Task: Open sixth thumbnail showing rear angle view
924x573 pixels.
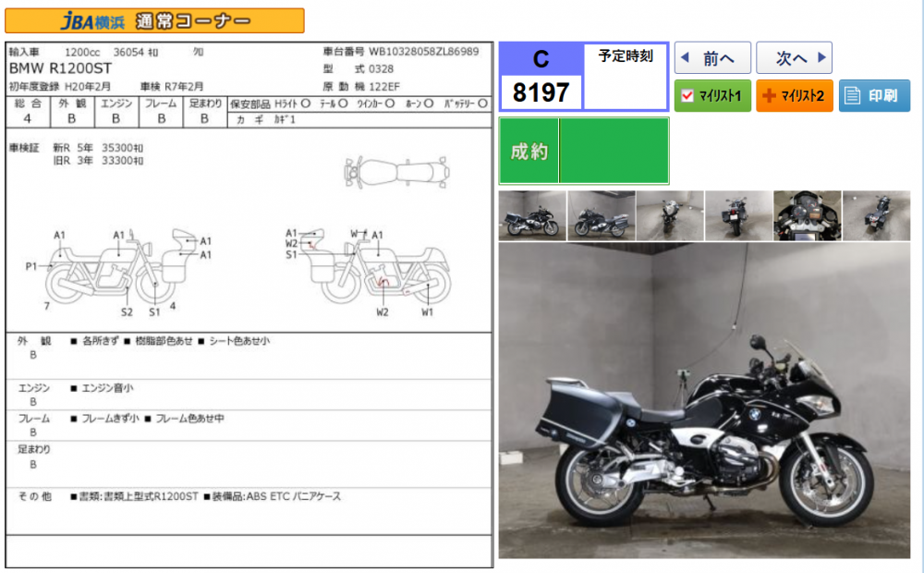Action: (876, 215)
